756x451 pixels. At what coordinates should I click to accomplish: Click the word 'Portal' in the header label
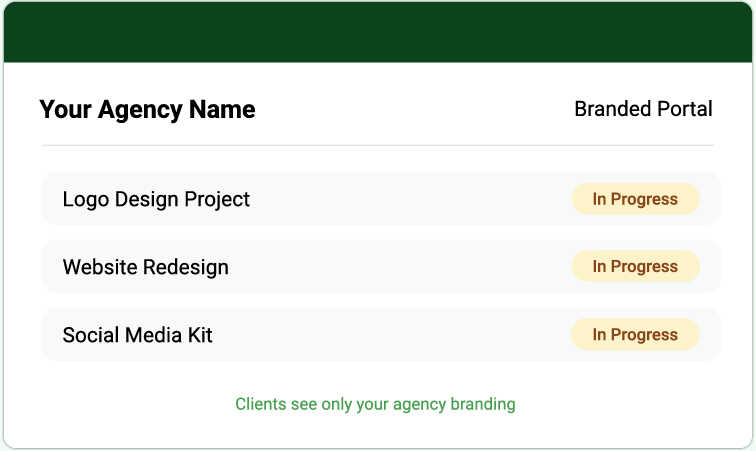tap(684, 109)
